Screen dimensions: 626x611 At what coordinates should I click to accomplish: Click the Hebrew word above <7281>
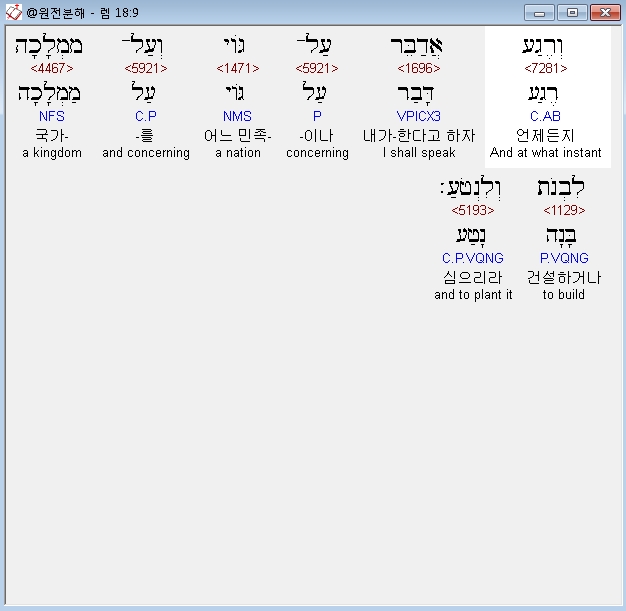(542, 46)
